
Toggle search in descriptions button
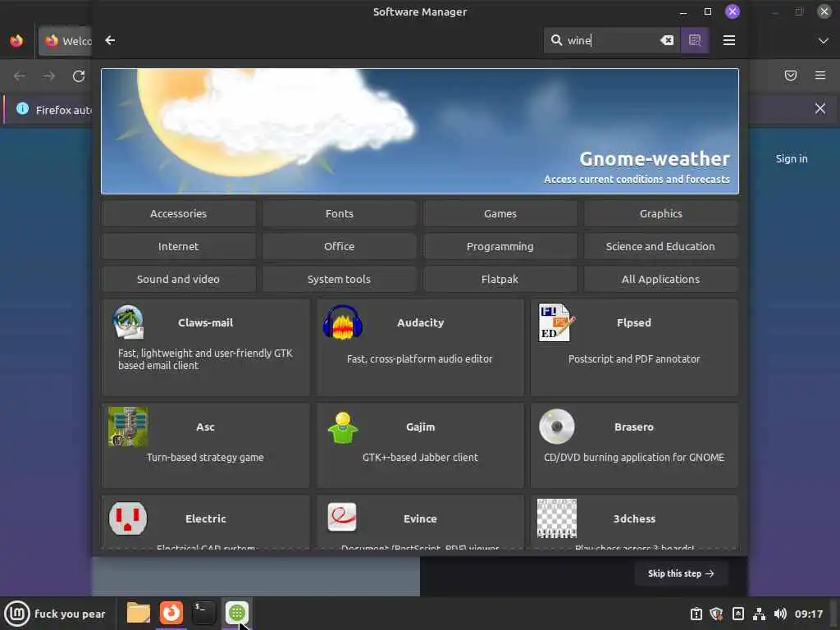(x=695, y=40)
